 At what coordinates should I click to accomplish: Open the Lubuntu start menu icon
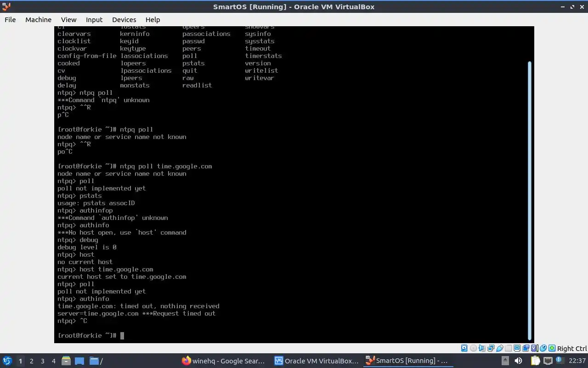[x=7, y=361]
